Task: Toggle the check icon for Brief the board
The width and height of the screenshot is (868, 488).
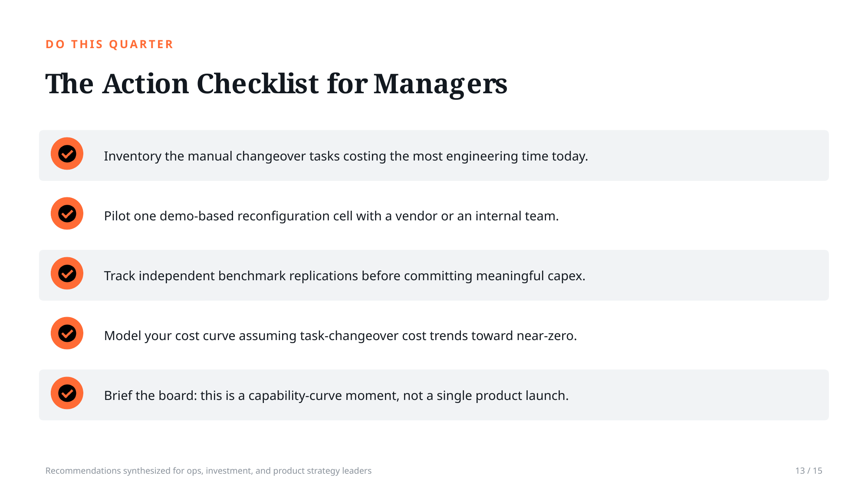Action: (67, 393)
